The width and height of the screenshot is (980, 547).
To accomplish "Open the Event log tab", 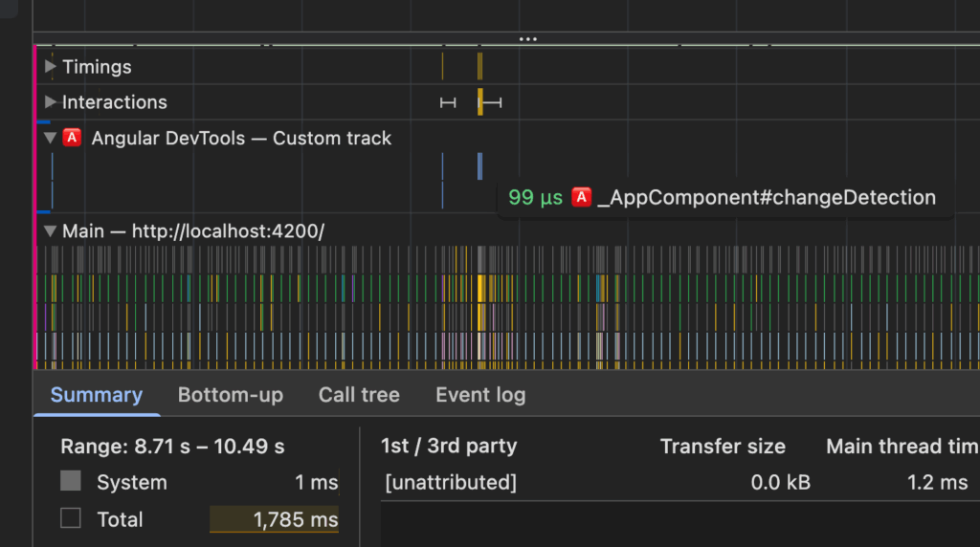I will 480,395.
